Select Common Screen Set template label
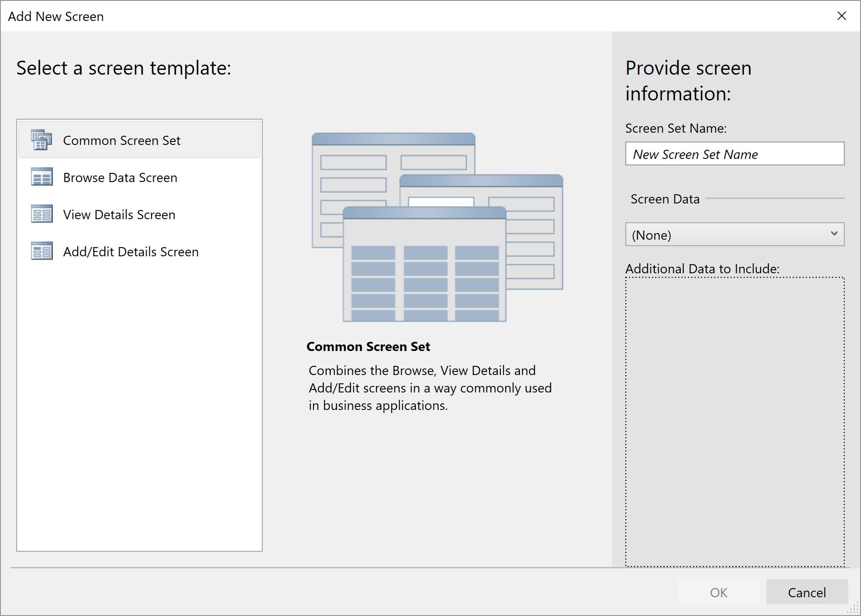This screenshot has width=861, height=616. (121, 141)
